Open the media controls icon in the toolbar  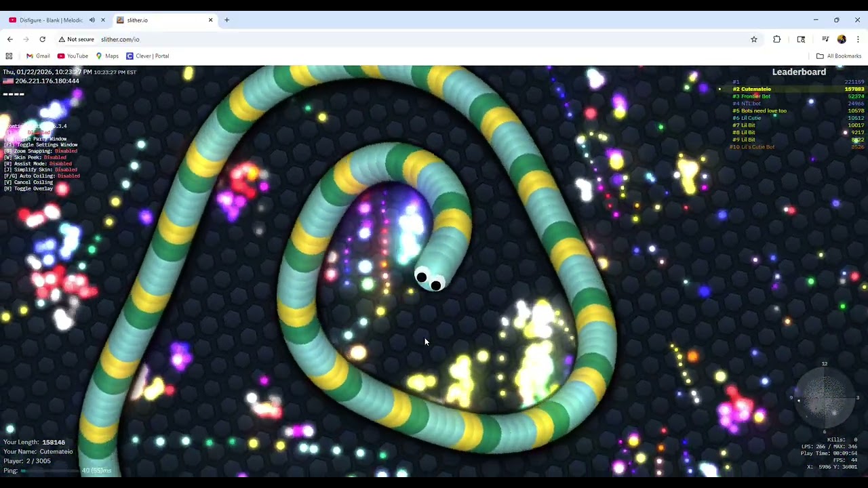coord(825,39)
